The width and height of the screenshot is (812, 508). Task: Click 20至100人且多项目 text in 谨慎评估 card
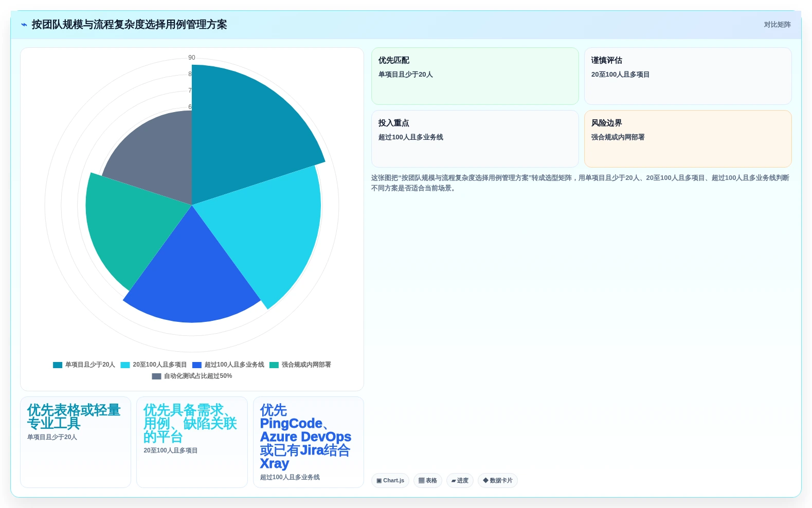click(620, 75)
